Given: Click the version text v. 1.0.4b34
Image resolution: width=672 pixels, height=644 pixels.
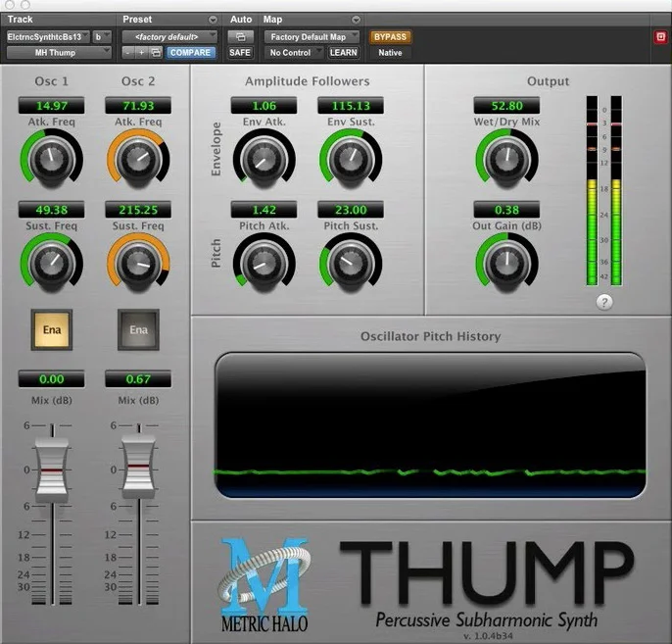Looking at the screenshot, I should coord(488,635).
